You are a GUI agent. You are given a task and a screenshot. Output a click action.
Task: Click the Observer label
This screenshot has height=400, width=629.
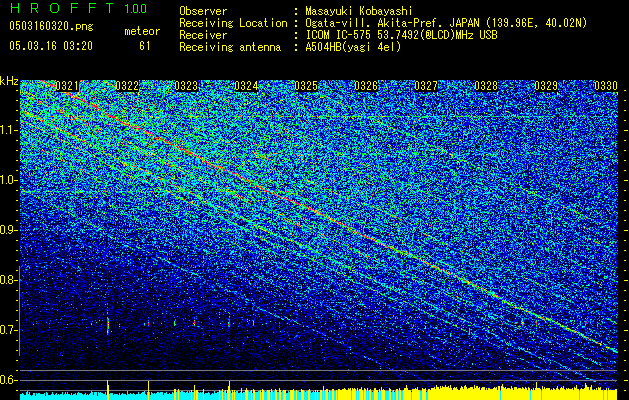coord(203,11)
